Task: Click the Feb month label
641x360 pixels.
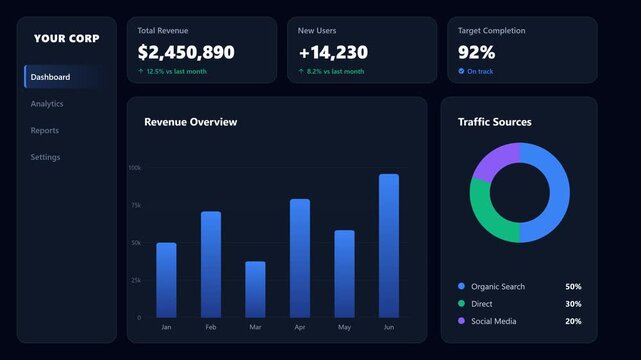Action: click(x=211, y=327)
